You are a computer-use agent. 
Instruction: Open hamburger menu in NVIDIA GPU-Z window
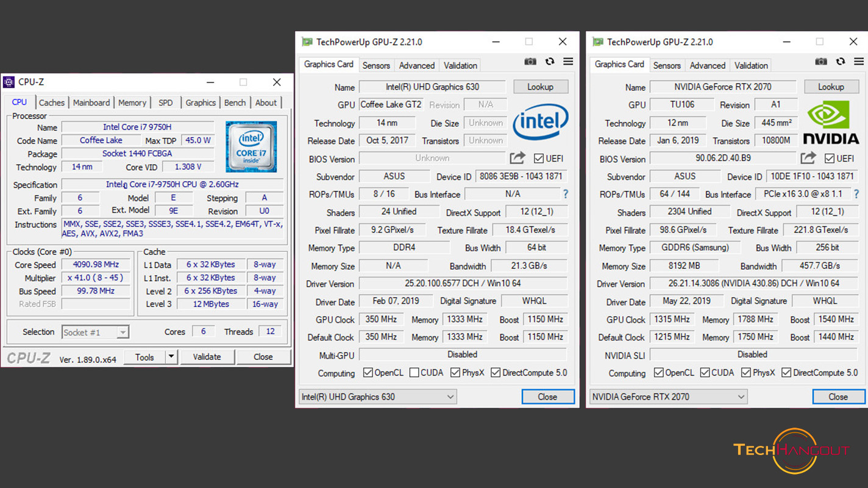tap(859, 62)
